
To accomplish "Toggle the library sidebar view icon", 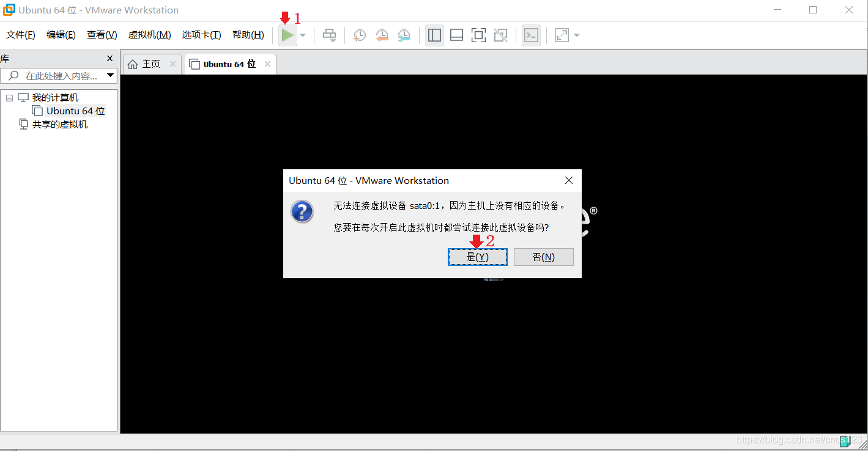I will 435,35.
